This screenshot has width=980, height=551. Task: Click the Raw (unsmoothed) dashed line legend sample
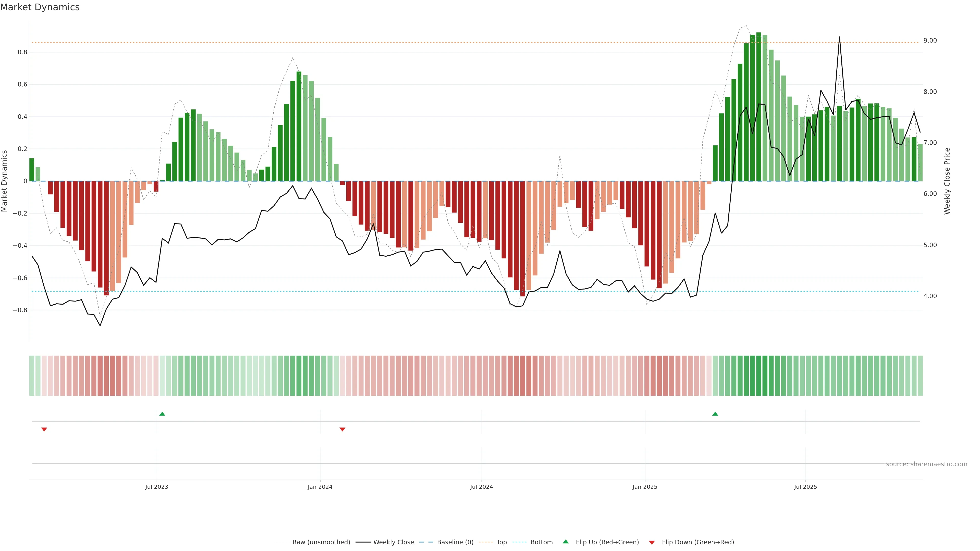click(281, 542)
